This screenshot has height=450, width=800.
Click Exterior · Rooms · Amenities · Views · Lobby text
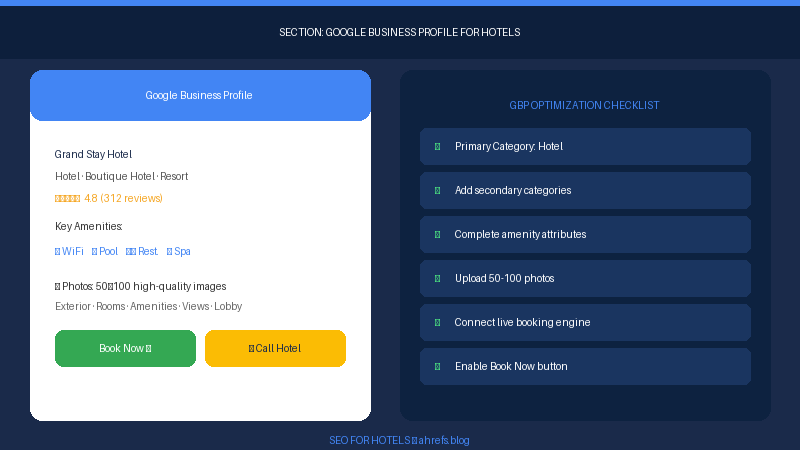[148, 307]
